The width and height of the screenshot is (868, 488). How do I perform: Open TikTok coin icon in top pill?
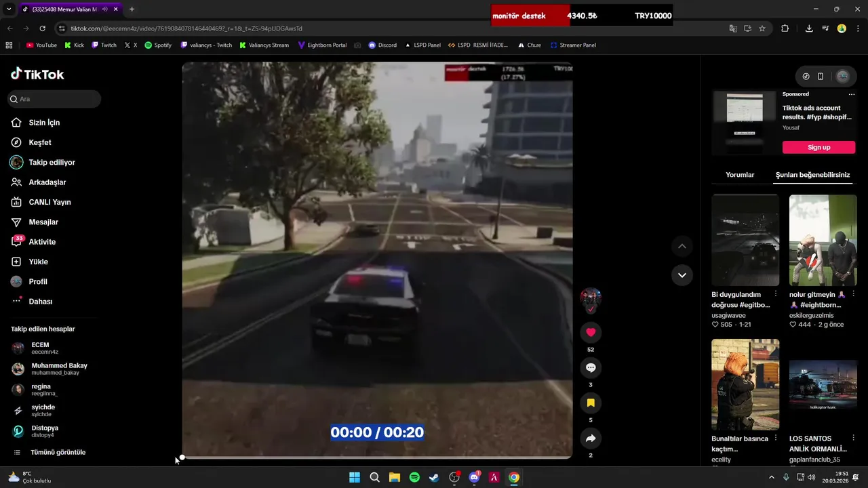click(806, 77)
